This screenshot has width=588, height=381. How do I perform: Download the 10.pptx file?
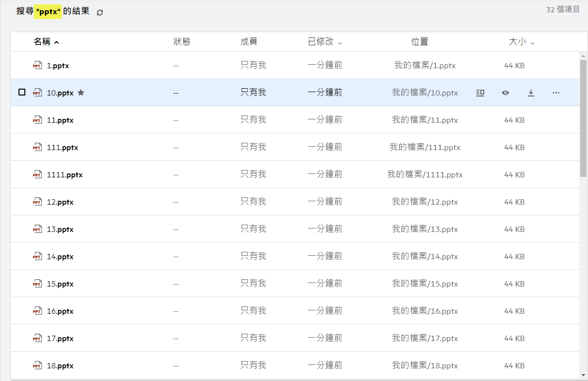531,93
